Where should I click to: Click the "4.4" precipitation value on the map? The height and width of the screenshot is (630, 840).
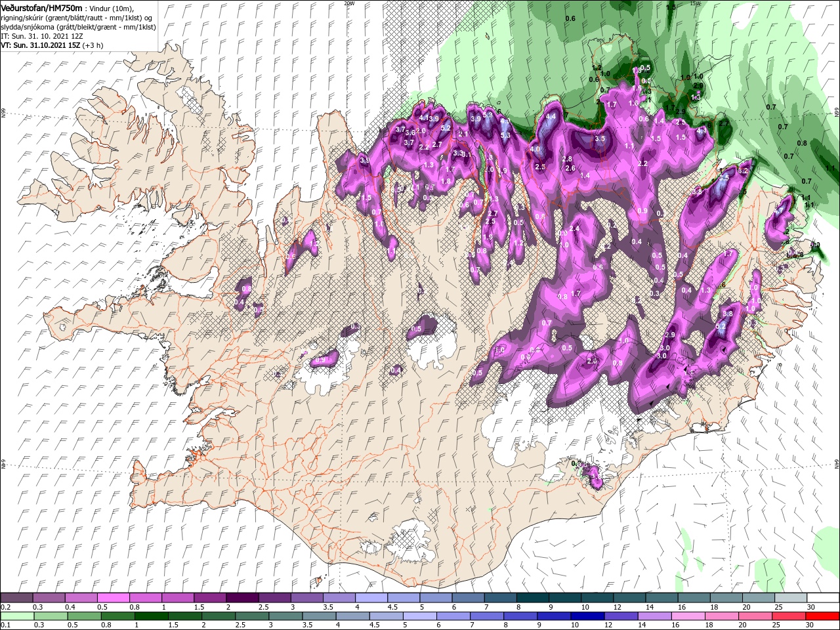coord(551,116)
